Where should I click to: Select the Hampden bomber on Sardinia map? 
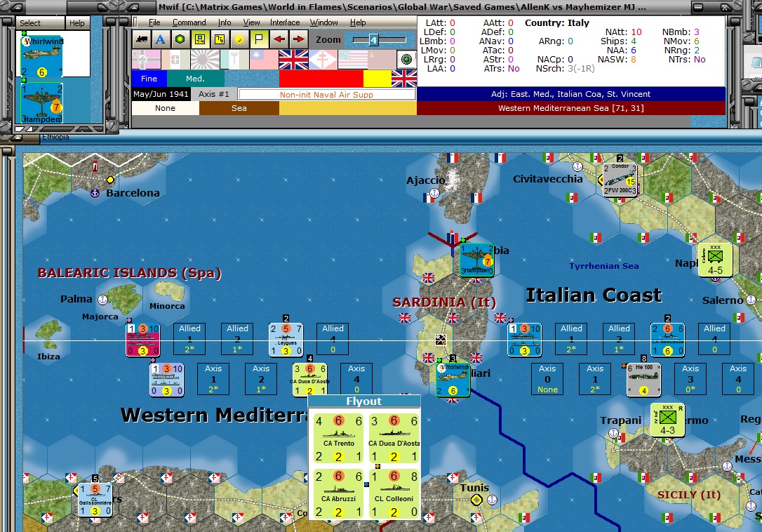coord(477,260)
